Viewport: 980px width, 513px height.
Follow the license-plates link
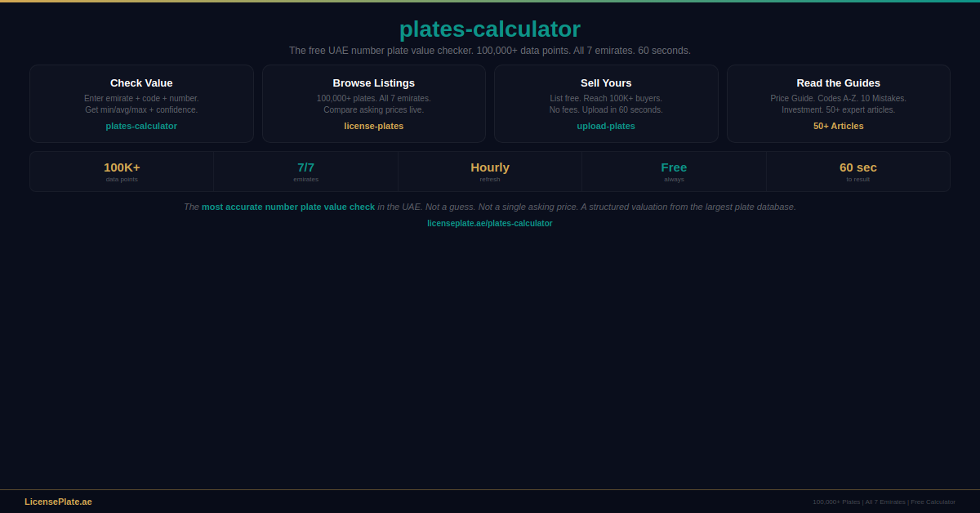(x=373, y=126)
